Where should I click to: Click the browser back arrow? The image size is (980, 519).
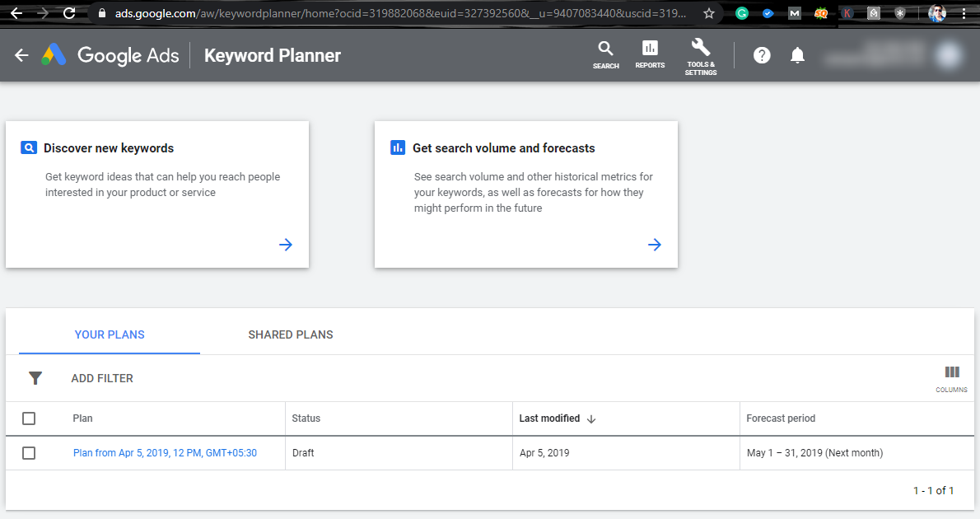tap(16, 13)
